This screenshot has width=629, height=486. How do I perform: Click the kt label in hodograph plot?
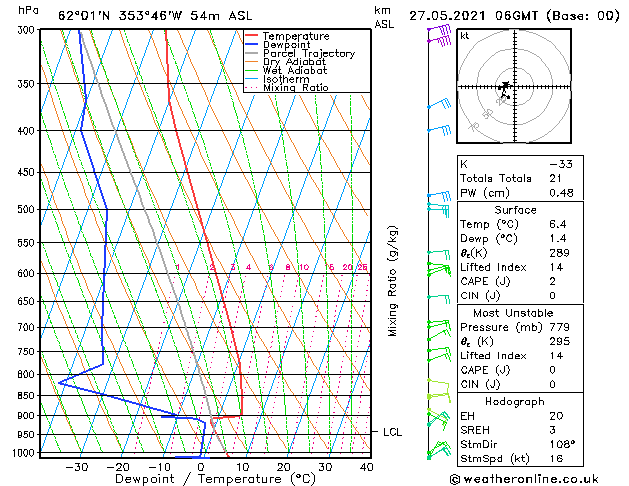click(x=465, y=36)
